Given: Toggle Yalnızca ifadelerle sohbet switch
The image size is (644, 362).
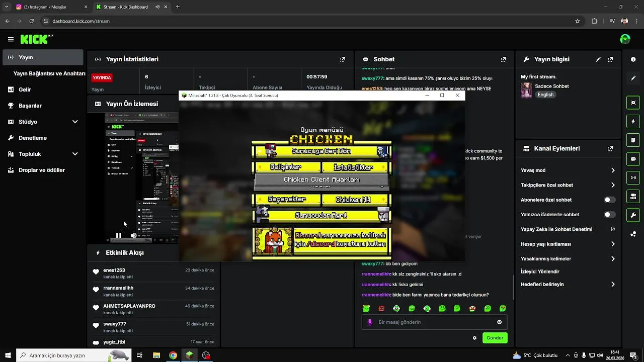Looking at the screenshot, I should coord(609,215).
